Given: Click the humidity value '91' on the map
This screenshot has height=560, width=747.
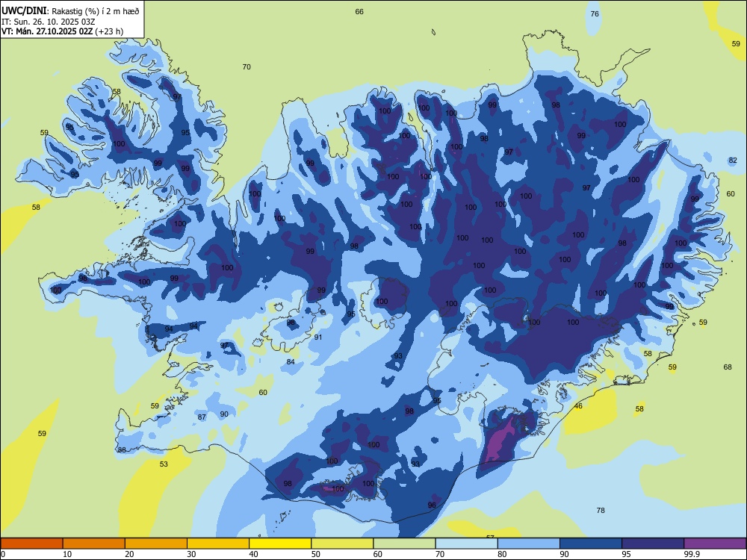Looking at the screenshot, I should pyautogui.click(x=318, y=337).
